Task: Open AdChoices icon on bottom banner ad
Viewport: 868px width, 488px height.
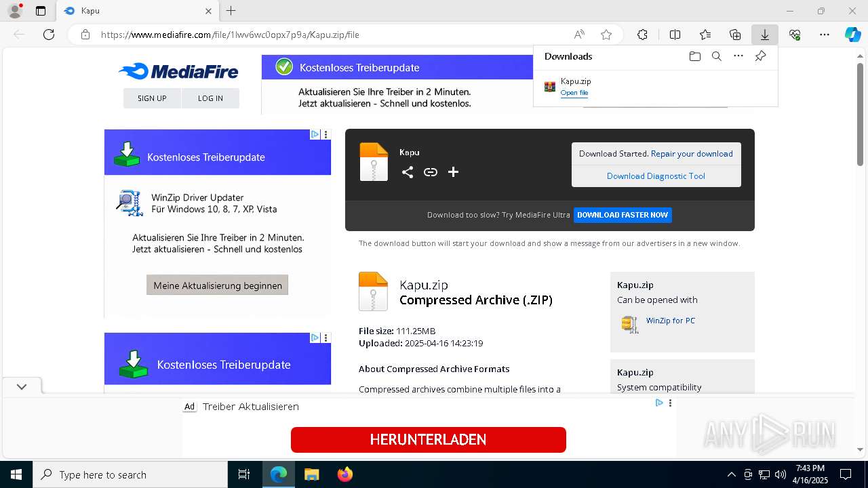Action: [x=659, y=403]
